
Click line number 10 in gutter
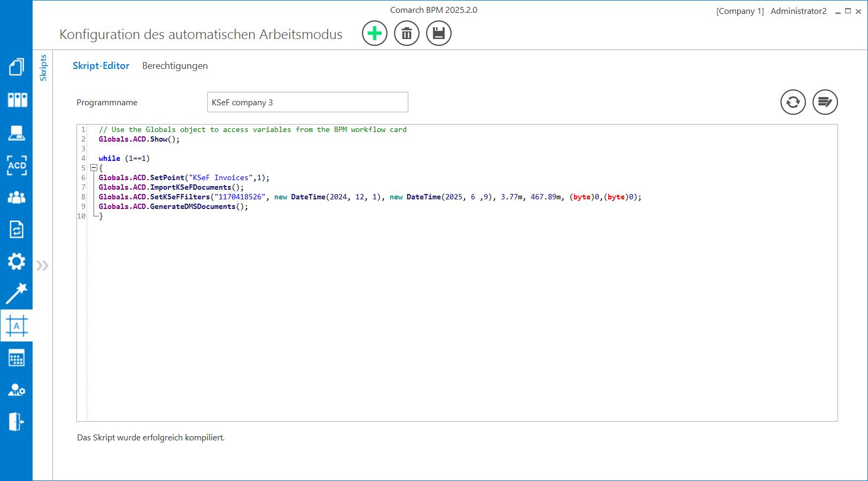pos(81,216)
